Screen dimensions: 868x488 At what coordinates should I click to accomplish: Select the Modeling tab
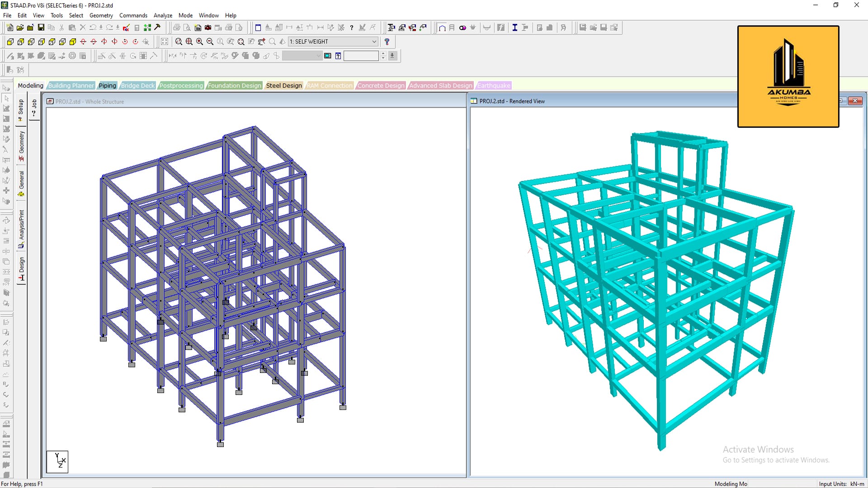tap(30, 85)
